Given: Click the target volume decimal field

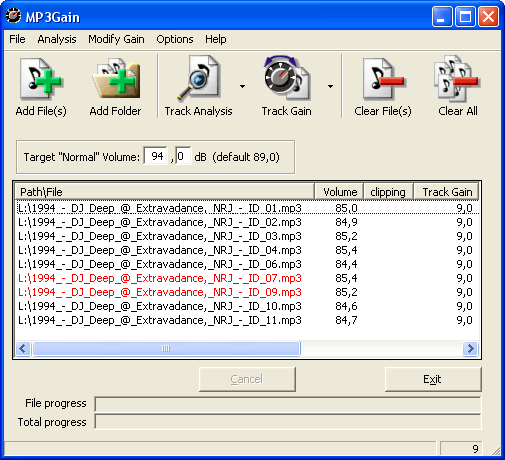Looking at the screenshot, I should [183, 155].
